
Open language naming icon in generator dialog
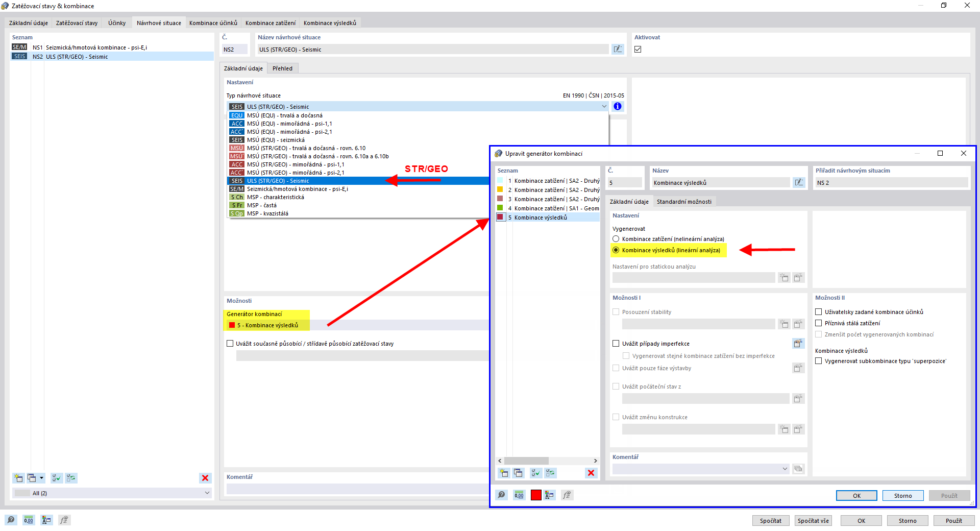pyautogui.click(x=549, y=495)
